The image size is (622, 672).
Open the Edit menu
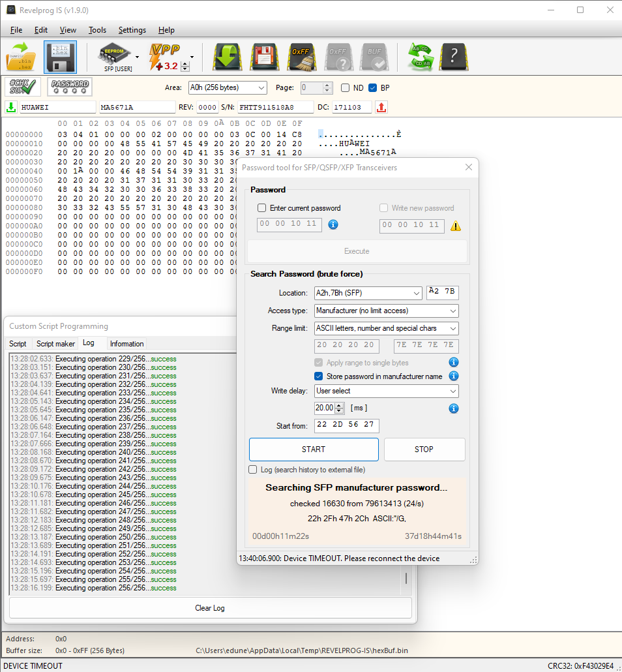[40, 30]
